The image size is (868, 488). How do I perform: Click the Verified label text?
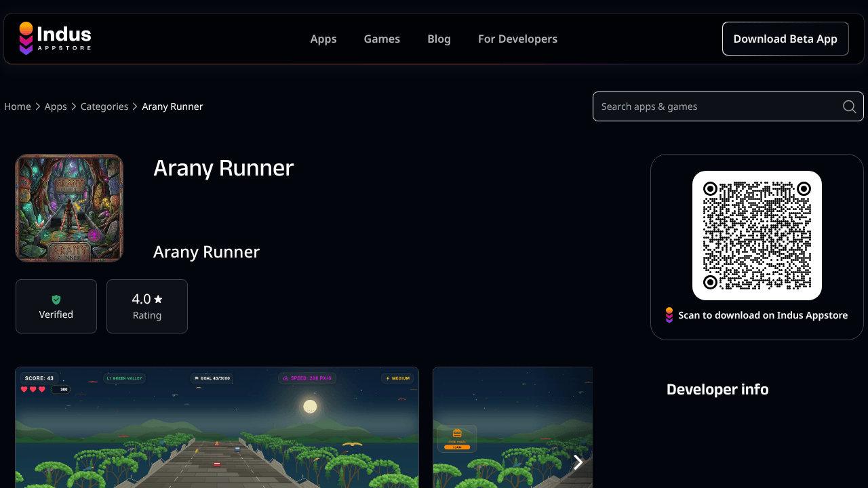[56, 314]
